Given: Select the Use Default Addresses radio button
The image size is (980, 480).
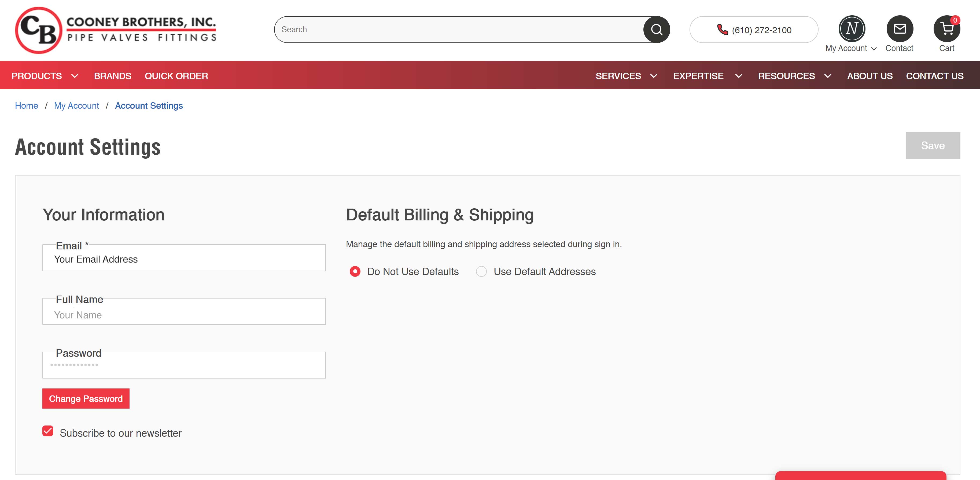Looking at the screenshot, I should click(x=482, y=271).
